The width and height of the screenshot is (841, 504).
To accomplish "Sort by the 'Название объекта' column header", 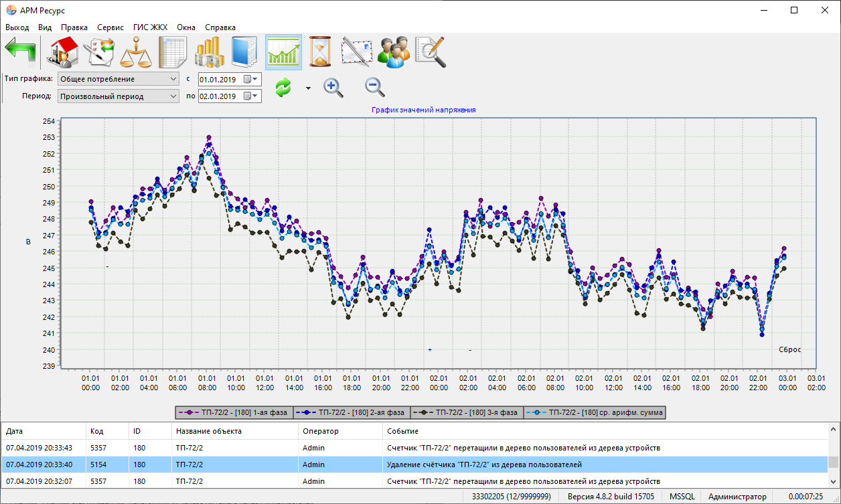I will click(234, 431).
